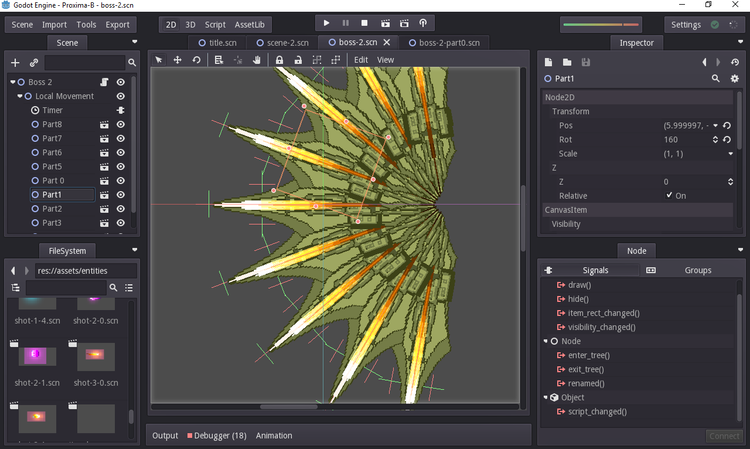Viewport: 750px width, 449px height.
Task: Open the FileSystem dock options dropdown arrow
Action: click(134, 250)
